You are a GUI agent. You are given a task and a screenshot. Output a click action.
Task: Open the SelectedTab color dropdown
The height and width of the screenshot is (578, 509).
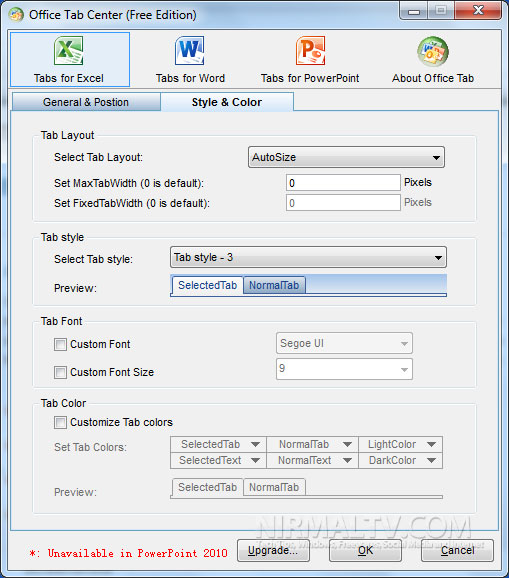click(x=219, y=445)
